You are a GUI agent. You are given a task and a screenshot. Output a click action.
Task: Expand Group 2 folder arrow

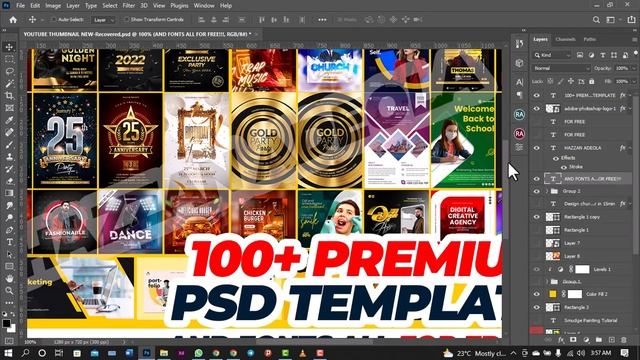547,191
